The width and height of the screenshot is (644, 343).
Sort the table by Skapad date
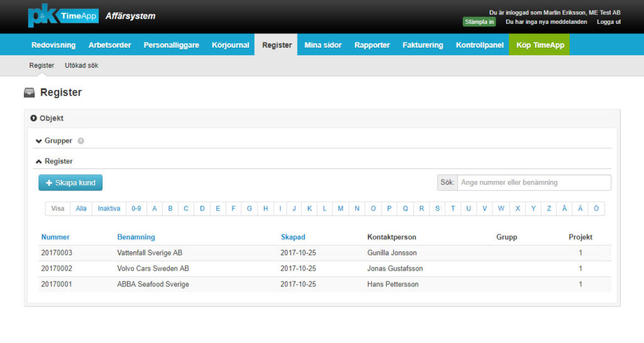[x=292, y=237]
